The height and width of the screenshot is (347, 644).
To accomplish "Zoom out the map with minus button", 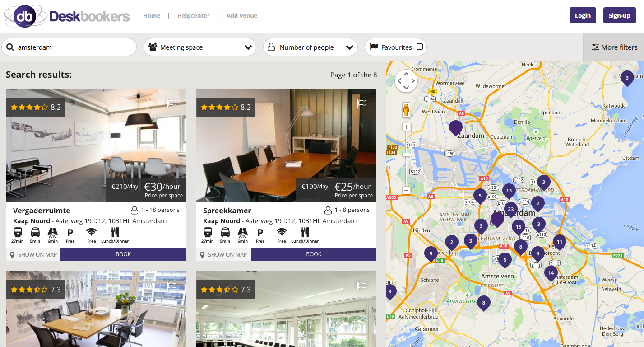I will (x=406, y=190).
